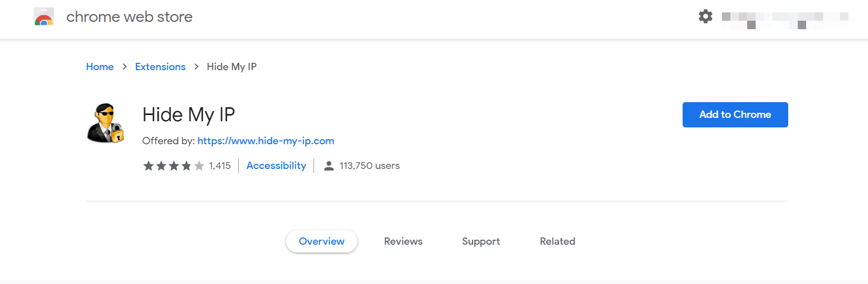Click the fifth gray rating star
The width and height of the screenshot is (868, 284).
point(199,166)
